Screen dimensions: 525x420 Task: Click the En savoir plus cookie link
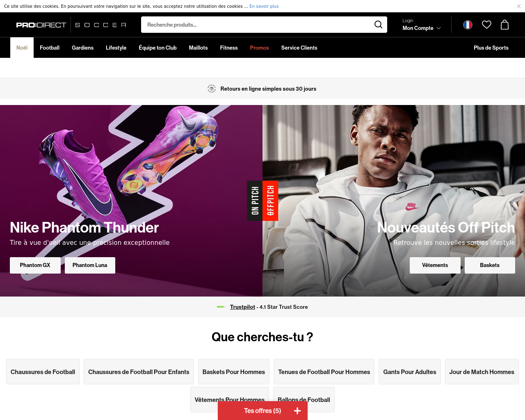click(x=264, y=6)
